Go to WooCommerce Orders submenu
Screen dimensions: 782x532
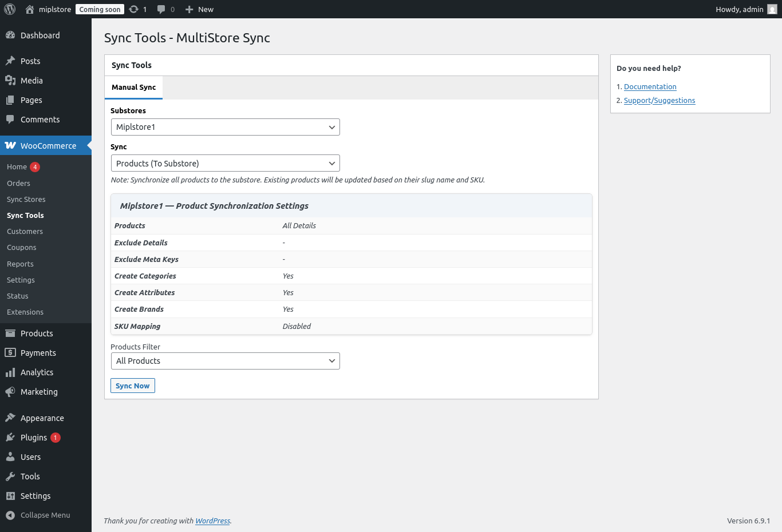pyautogui.click(x=19, y=184)
